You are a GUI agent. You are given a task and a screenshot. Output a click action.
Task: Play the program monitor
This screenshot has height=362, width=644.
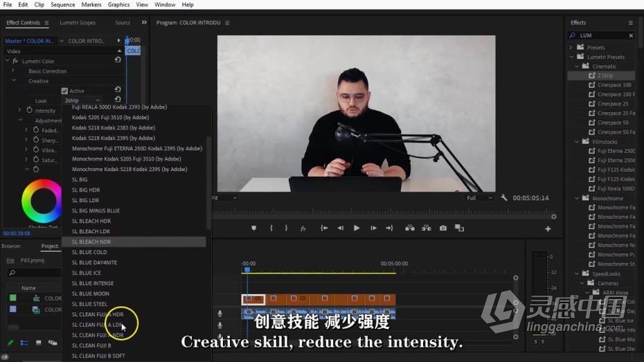pos(357,228)
